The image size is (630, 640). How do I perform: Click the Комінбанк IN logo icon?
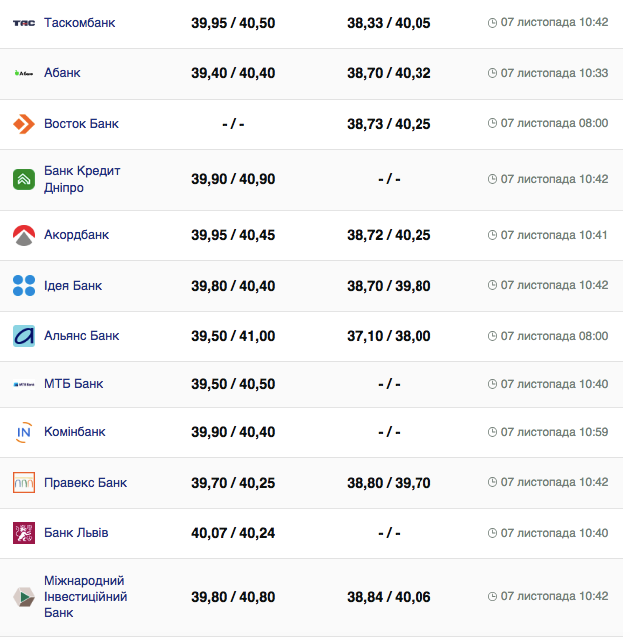coord(24,432)
